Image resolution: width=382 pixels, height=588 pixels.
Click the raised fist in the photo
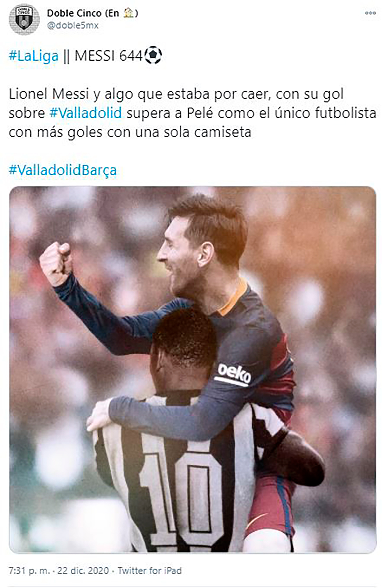(56, 263)
